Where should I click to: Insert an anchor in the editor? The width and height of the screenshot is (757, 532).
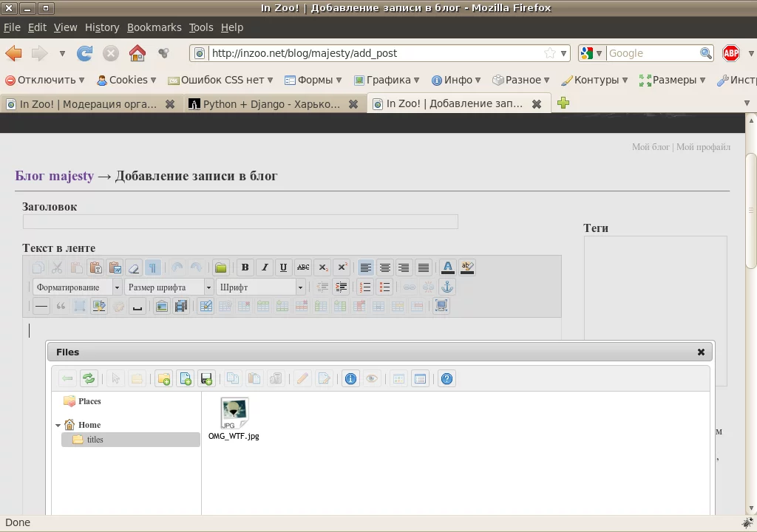tap(447, 287)
